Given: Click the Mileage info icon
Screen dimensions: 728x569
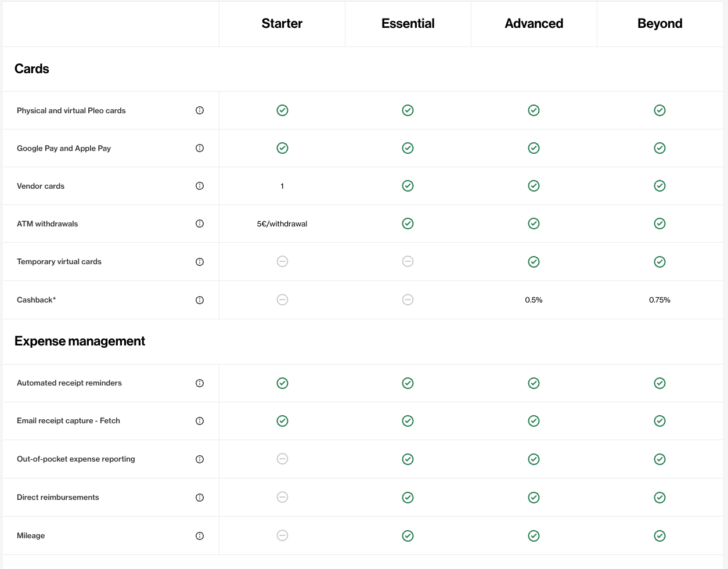Looking at the screenshot, I should (x=200, y=536).
